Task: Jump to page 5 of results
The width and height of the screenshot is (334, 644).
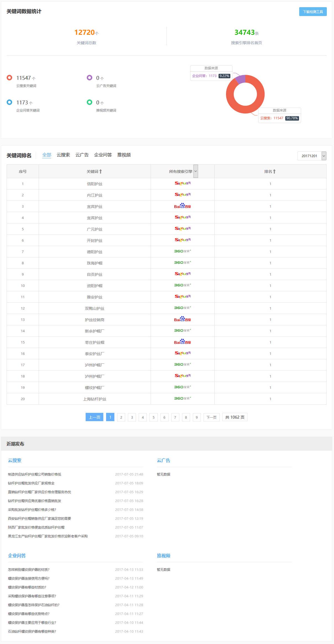Action: (154, 417)
